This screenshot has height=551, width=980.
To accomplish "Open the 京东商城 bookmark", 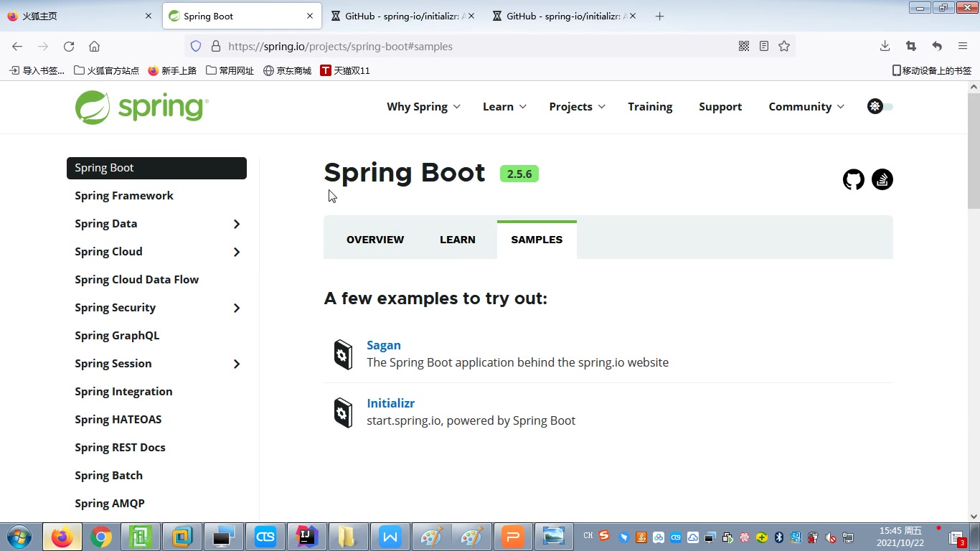I will click(x=287, y=70).
